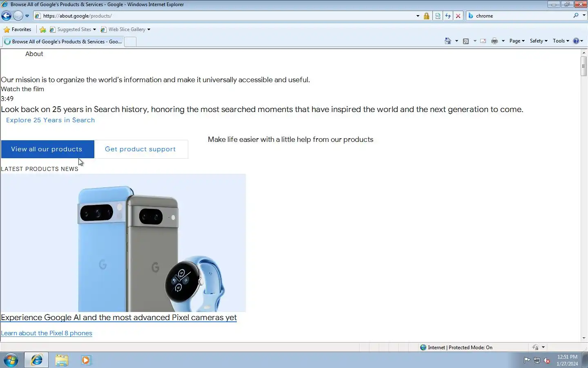The width and height of the screenshot is (588, 368).
Task: Click the scrollbar up arrow
Action: [584, 52]
